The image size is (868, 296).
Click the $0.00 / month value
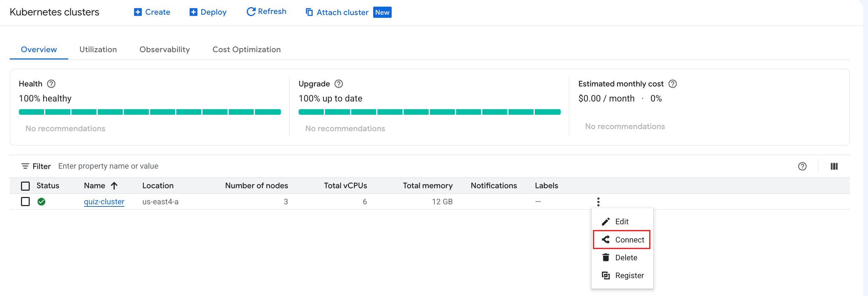(x=606, y=98)
